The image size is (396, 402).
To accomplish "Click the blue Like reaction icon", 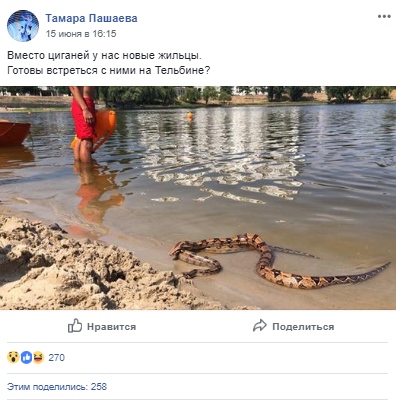I will 26,358.
